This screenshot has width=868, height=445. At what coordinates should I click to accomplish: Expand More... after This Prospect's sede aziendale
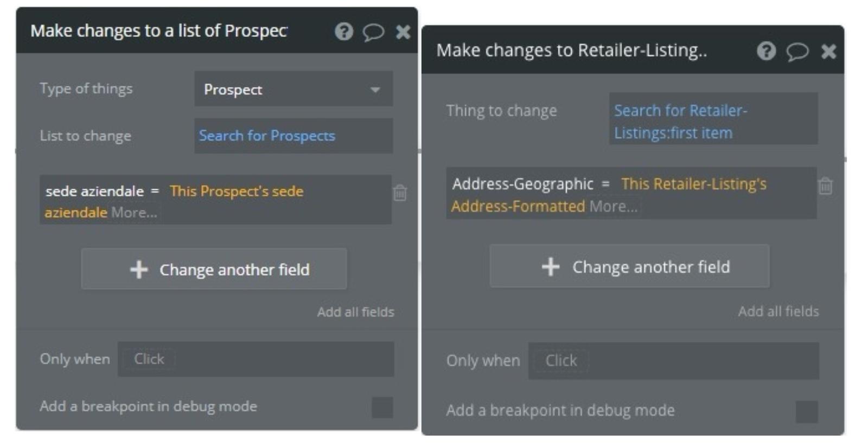point(134,213)
